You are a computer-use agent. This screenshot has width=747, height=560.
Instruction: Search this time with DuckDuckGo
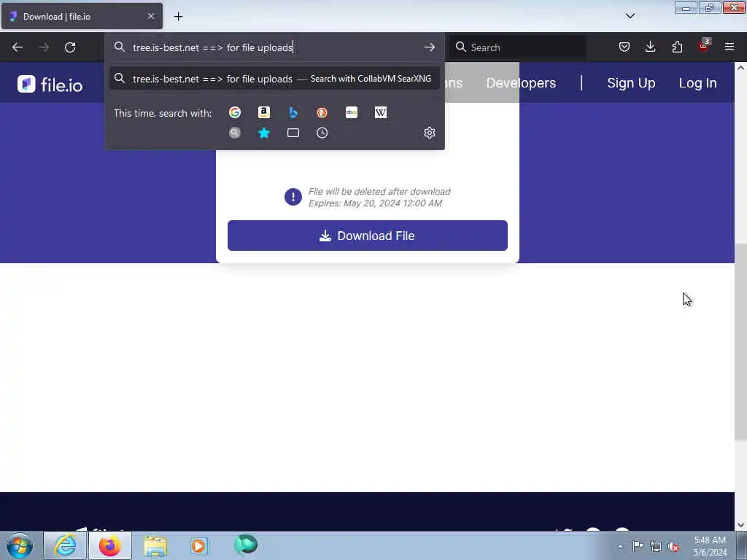coord(322,112)
